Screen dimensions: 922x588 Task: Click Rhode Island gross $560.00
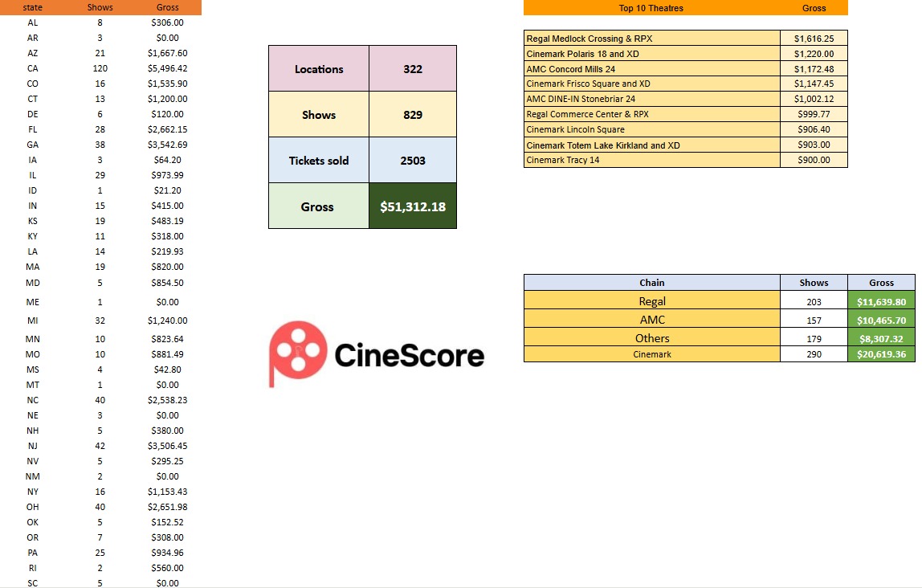coord(168,568)
